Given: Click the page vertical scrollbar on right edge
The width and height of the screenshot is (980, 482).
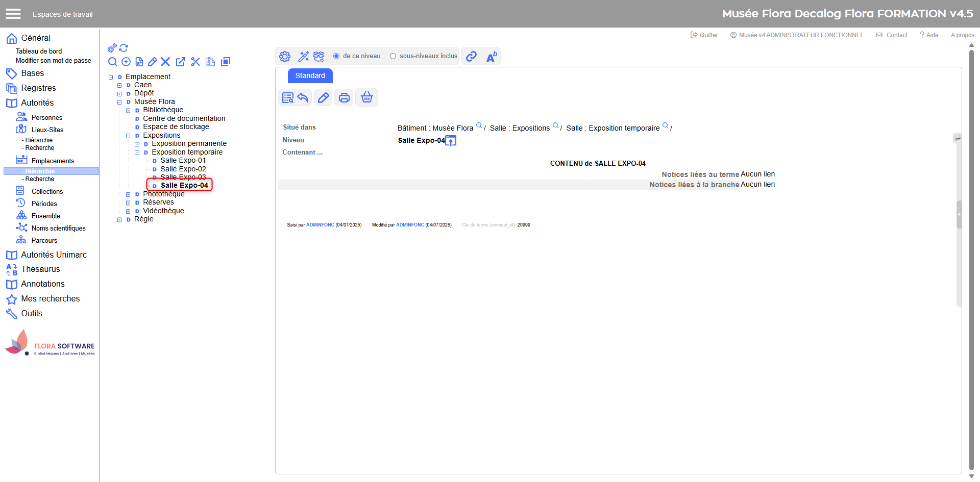Looking at the screenshot, I should (971, 255).
